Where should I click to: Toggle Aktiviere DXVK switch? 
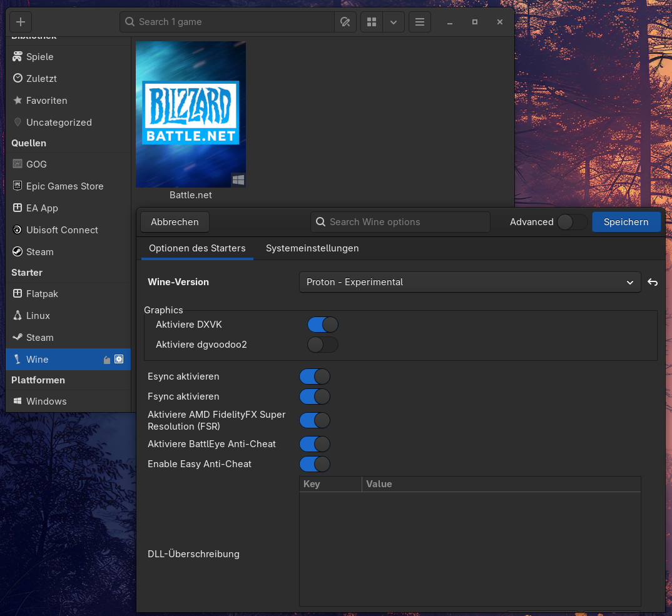coord(323,325)
